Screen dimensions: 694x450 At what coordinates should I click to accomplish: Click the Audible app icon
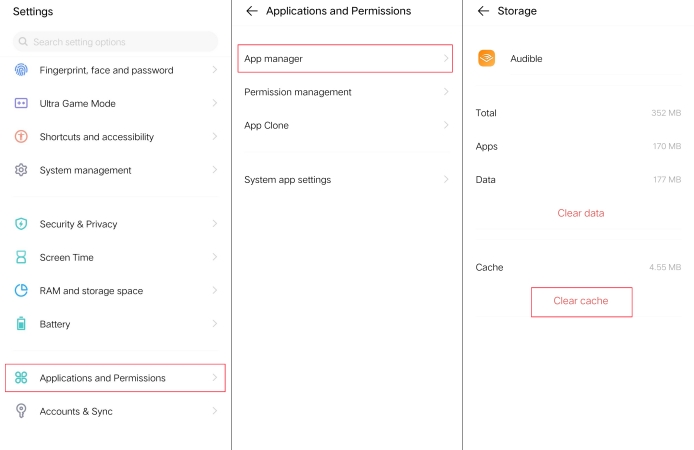(x=486, y=58)
